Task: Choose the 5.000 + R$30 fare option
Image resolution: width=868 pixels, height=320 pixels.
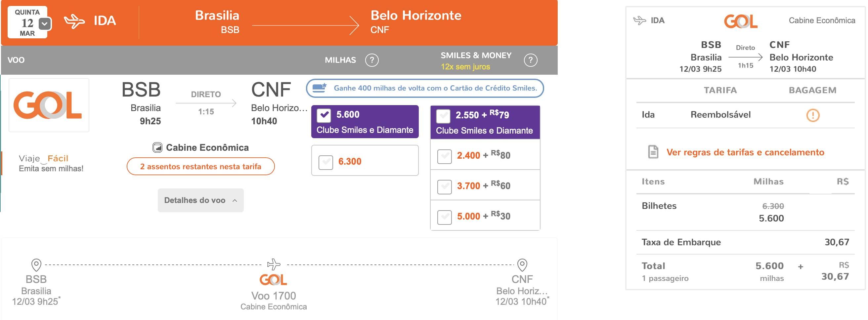Action: 445,217
